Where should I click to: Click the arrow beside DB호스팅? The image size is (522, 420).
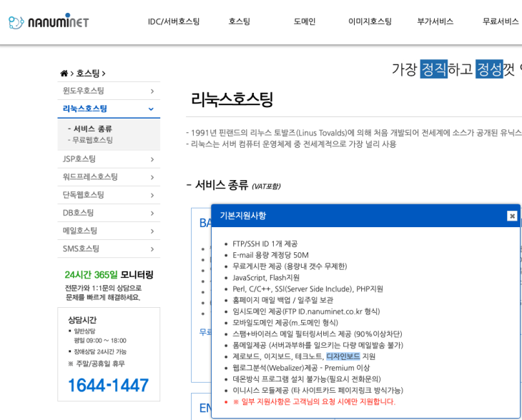[x=152, y=213]
